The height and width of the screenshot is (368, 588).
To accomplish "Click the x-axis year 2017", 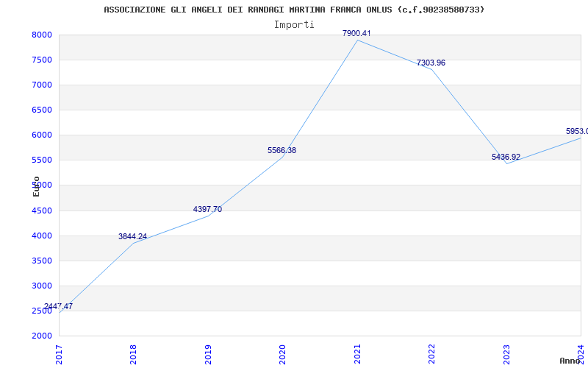I will click(x=59, y=355).
